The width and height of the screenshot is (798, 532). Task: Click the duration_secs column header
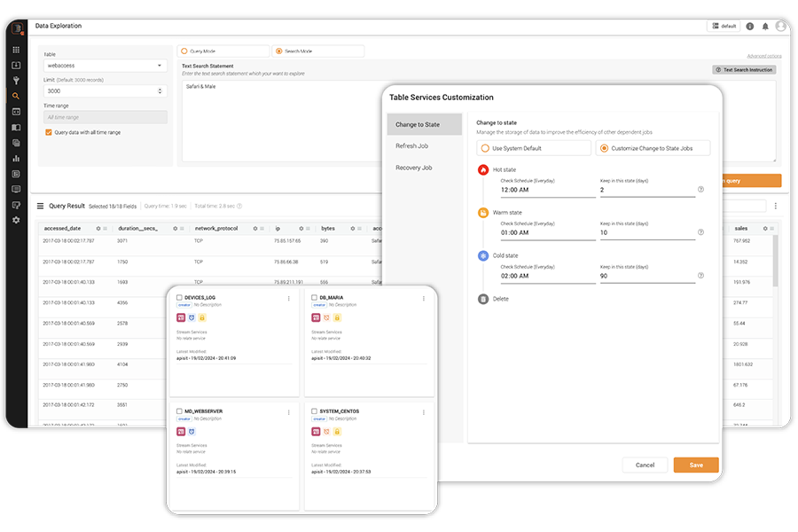point(138,229)
